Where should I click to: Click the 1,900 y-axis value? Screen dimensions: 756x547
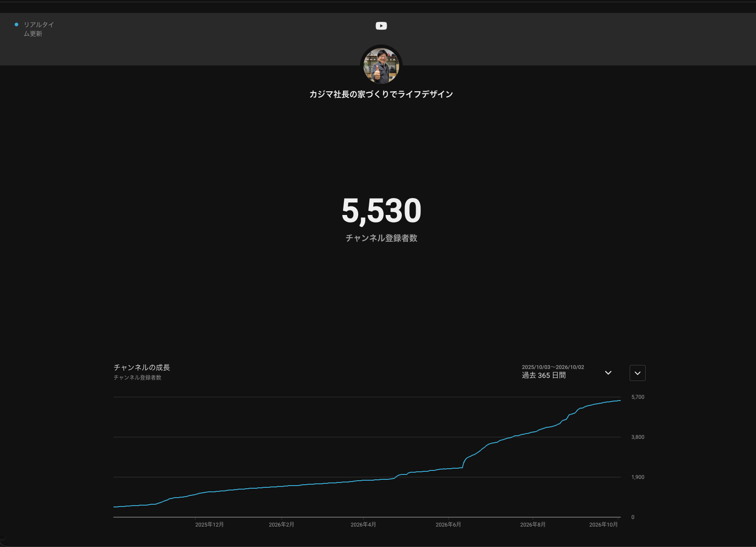coord(638,477)
